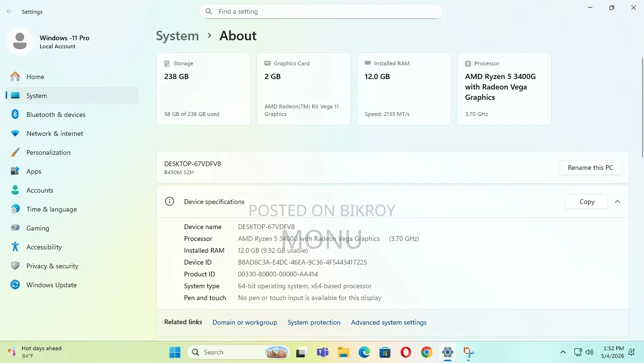Open Advanced system settings link

coord(389,322)
